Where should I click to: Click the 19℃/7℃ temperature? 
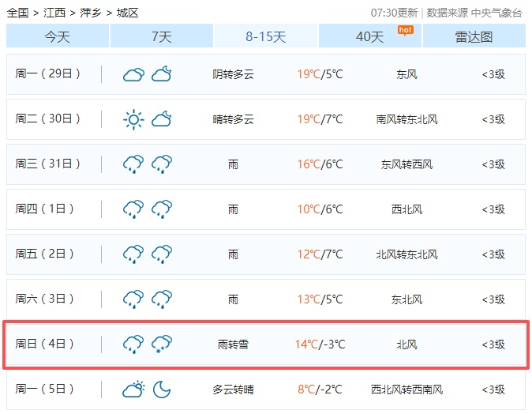coord(320,119)
